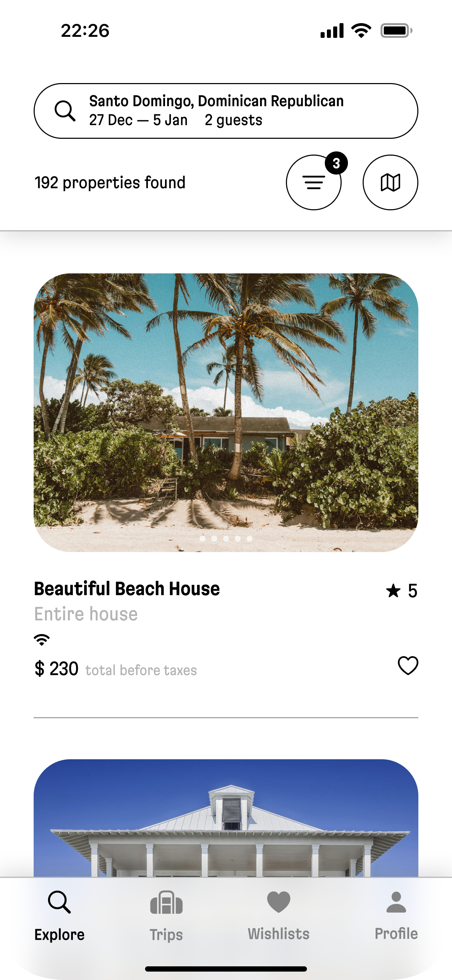452x980 pixels.
Task: Open the beach house palm tree photo
Action: click(226, 400)
